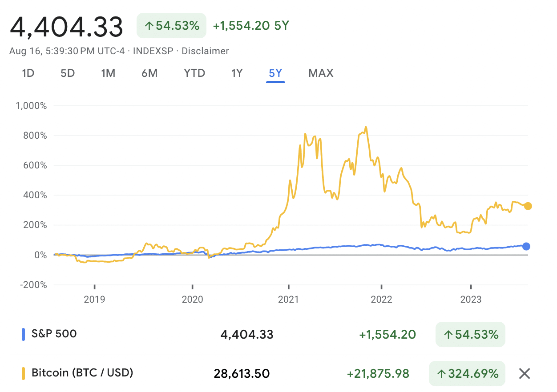The image size is (557, 392).
Task: Click the blue S&P 500 color marker
Action: 24,334
